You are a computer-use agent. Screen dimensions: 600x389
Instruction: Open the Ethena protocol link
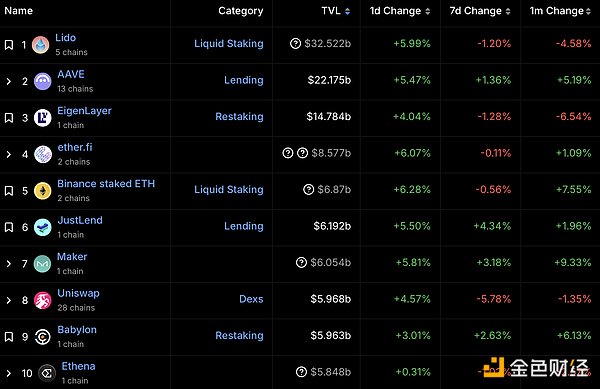pos(78,366)
